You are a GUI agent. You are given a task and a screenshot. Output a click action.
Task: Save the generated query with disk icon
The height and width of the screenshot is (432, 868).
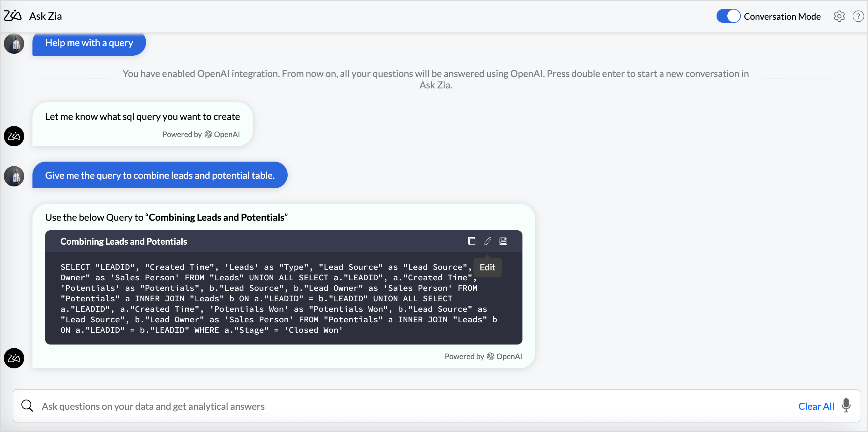(503, 241)
